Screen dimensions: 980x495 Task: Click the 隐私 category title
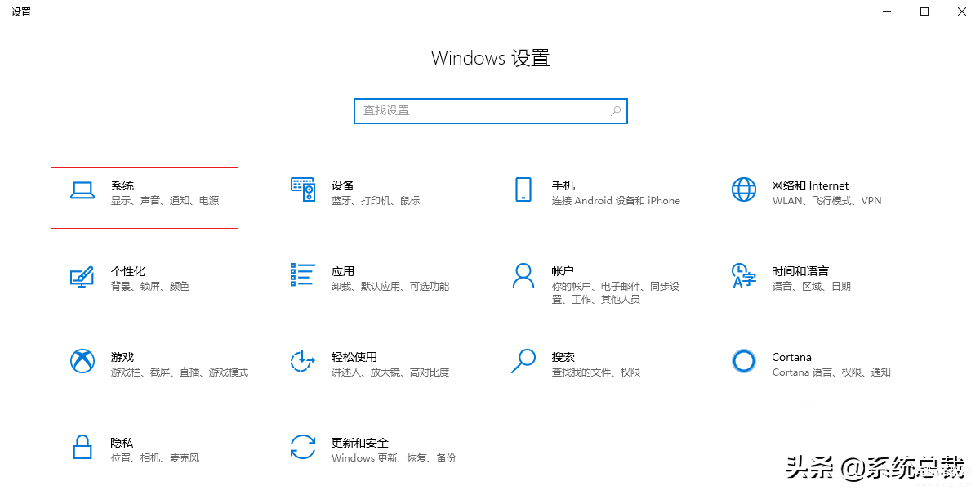pyautogui.click(x=122, y=443)
